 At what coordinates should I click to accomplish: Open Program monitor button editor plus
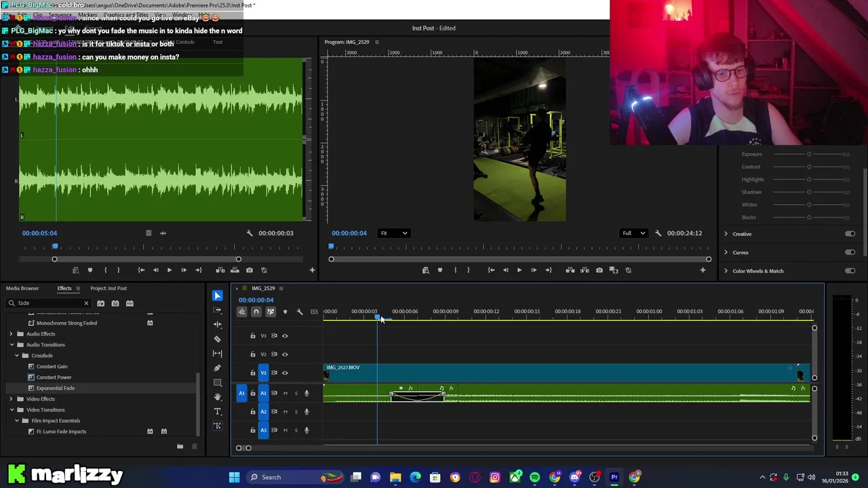click(x=703, y=270)
